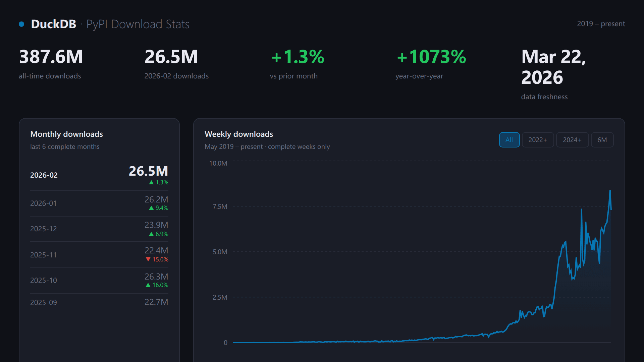Expand the 2025-12 monthly row
The height and width of the screenshot is (362, 644).
click(x=99, y=229)
